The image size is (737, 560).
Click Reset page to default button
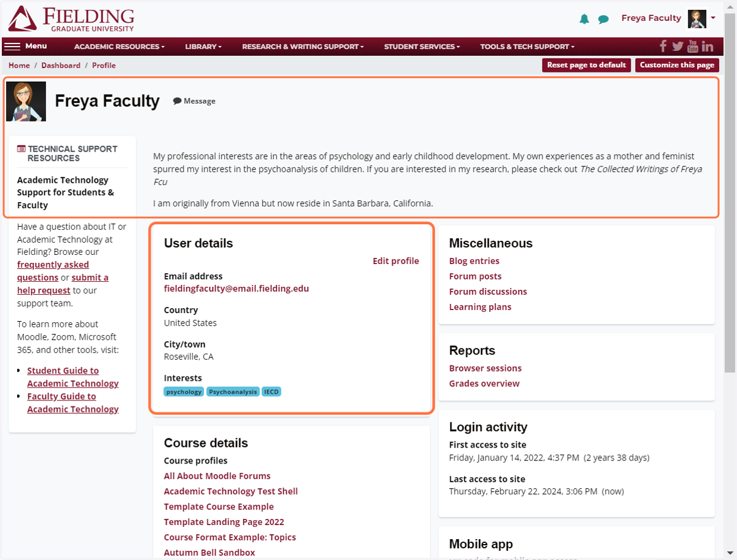coord(587,65)
